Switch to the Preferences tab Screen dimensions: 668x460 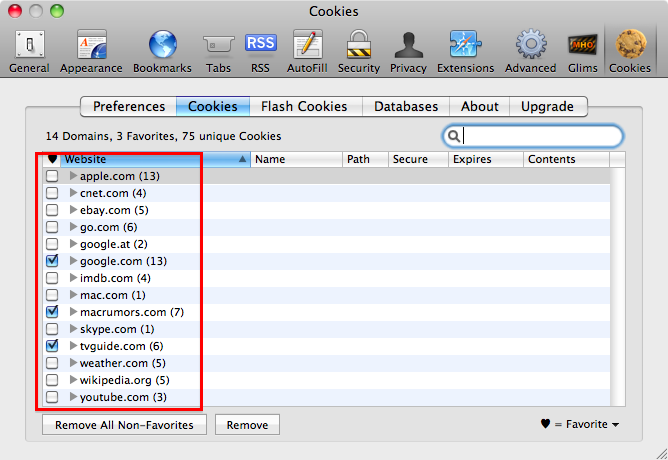(129, 106)
